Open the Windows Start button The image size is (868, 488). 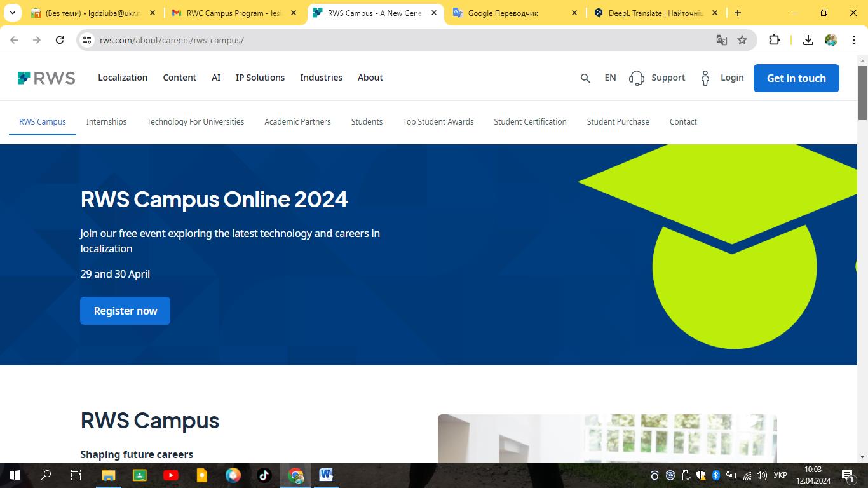(x=15, y=475)
